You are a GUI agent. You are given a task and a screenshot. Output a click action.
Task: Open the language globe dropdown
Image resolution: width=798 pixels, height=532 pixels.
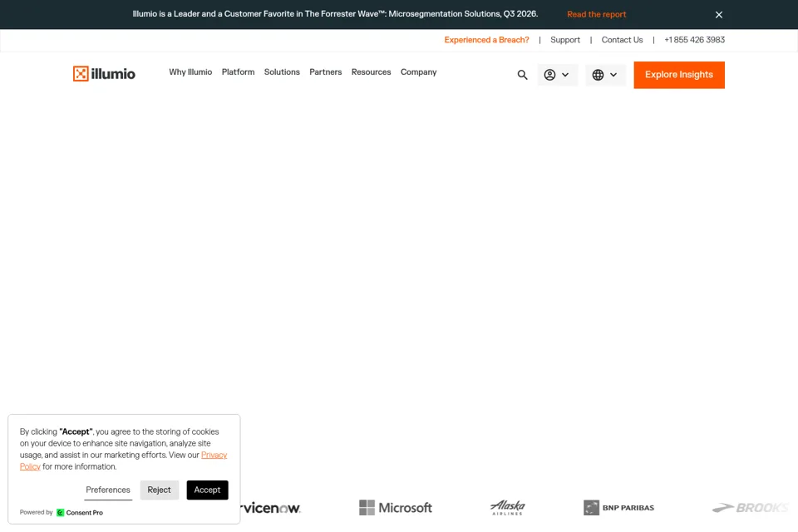pyautogui.click(x=605, y=75)
